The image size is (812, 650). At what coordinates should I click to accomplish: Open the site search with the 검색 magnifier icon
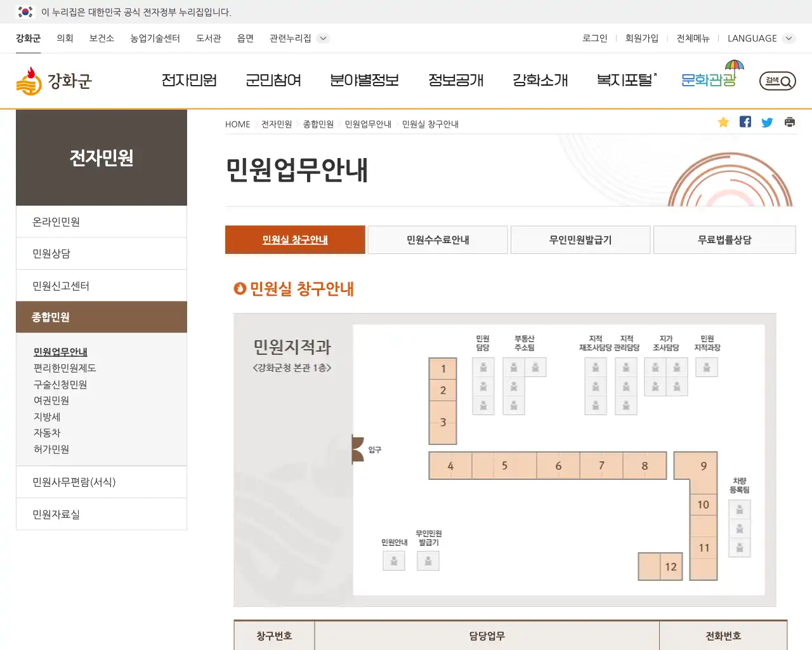pos(776,81)
